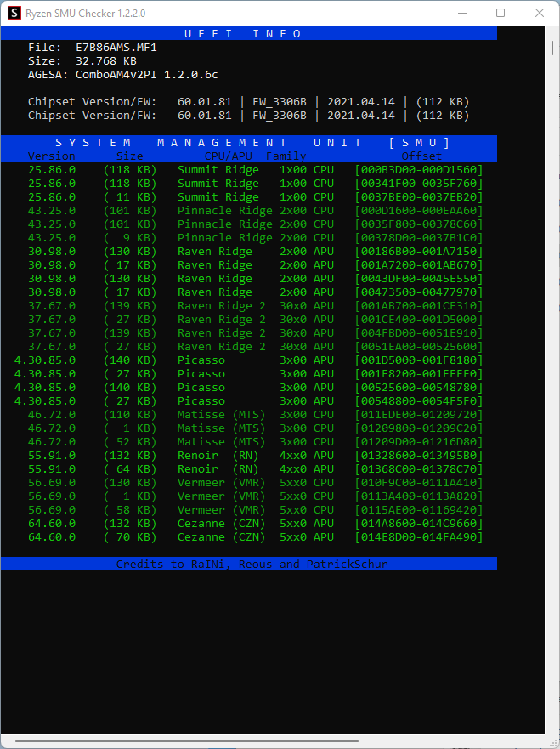Click offset [00525600-00548780]
This screenshot has height=749, width=560.
tap(419, 388)
